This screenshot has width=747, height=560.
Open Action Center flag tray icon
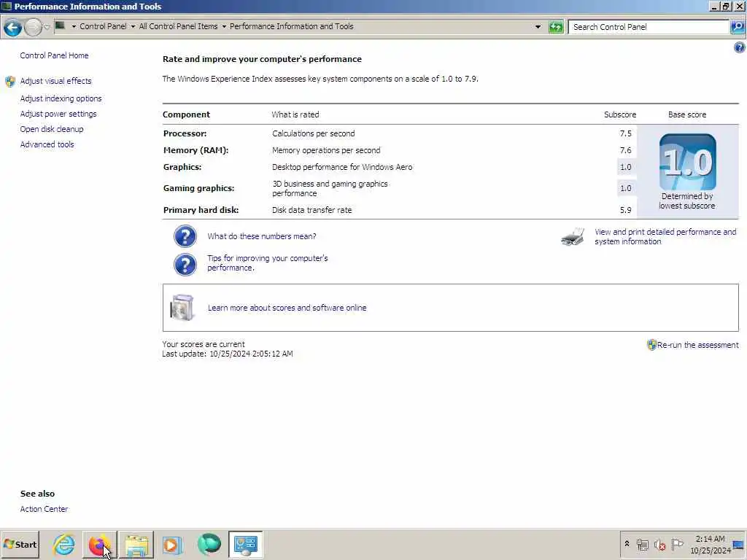coord(677,544)
